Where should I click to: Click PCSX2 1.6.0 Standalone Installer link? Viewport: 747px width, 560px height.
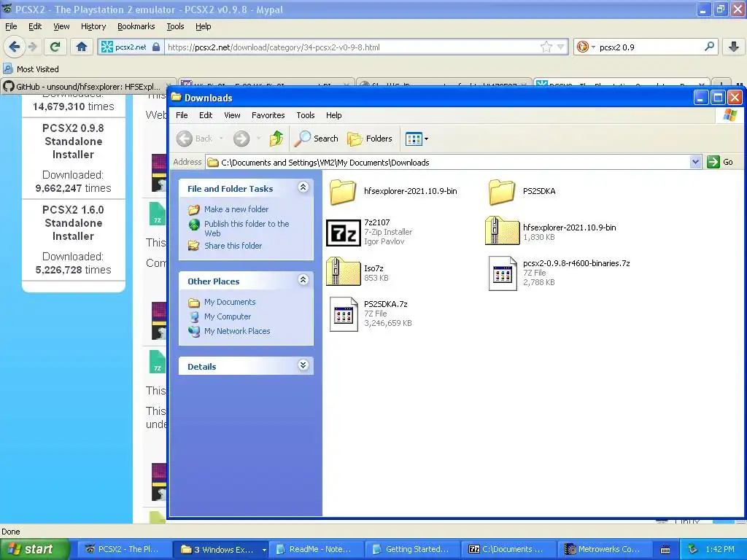(73, 223)
